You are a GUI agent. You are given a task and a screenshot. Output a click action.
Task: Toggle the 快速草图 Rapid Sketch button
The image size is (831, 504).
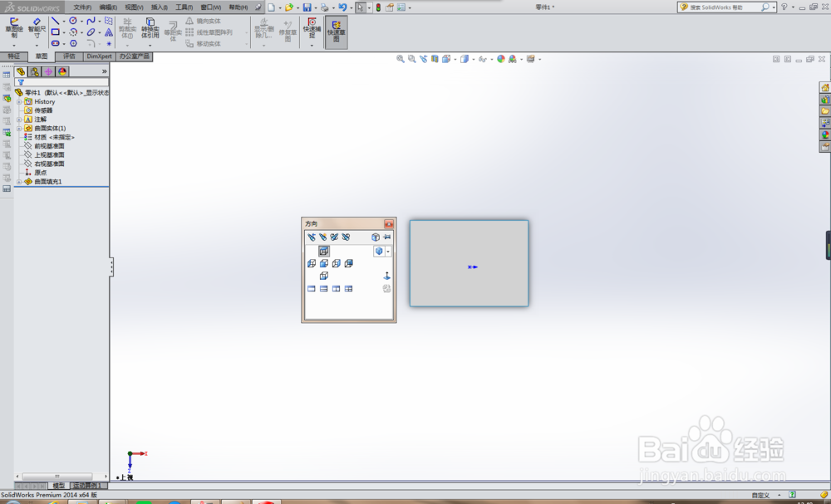336,32
